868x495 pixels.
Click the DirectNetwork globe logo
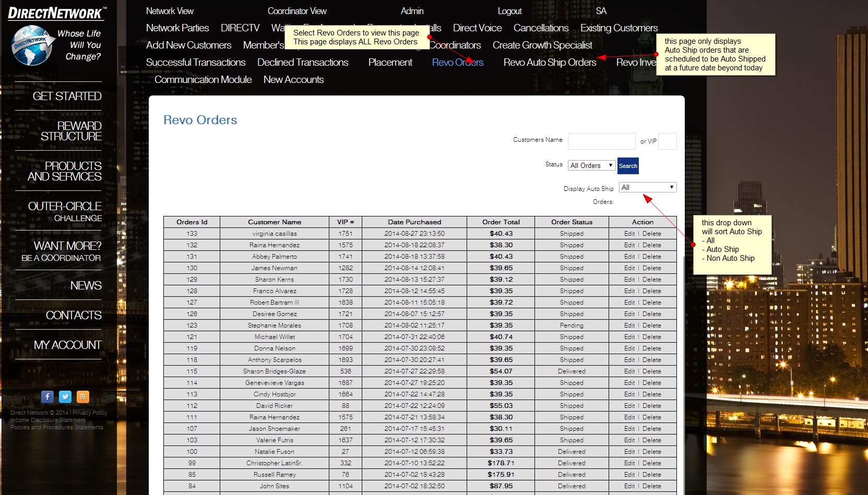pos(32,46)
